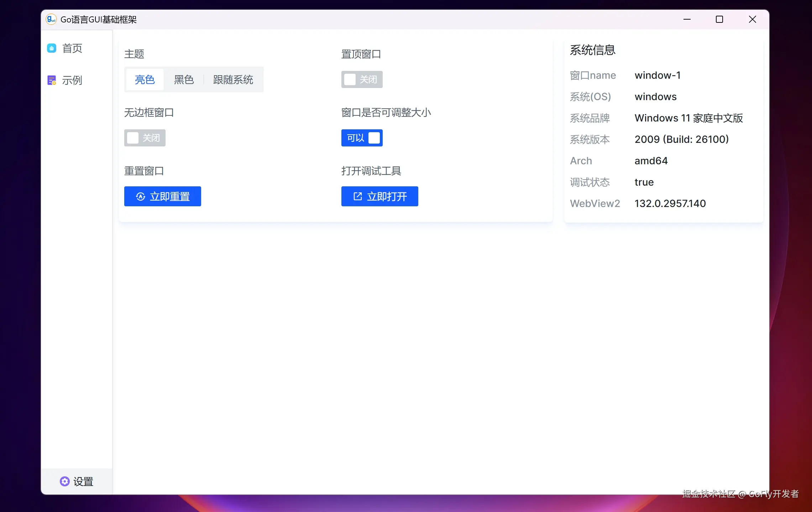Click the app logo in title bar

point(51,19)
